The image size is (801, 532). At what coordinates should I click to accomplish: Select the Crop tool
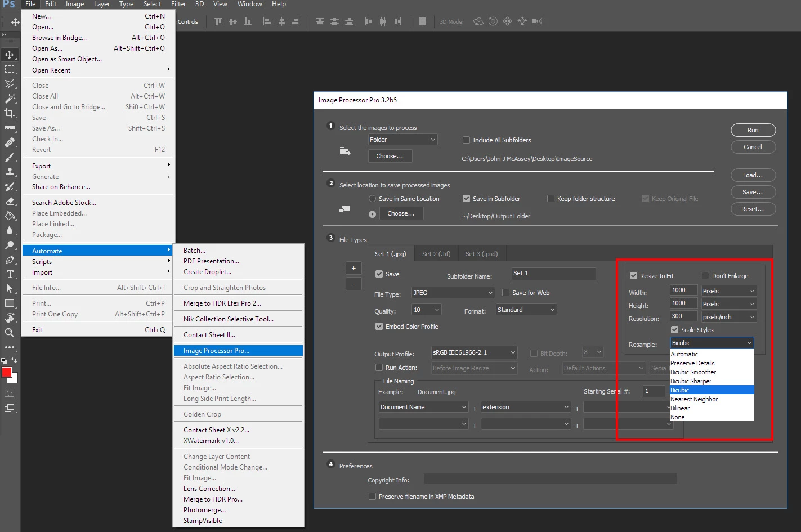(10, 113)
